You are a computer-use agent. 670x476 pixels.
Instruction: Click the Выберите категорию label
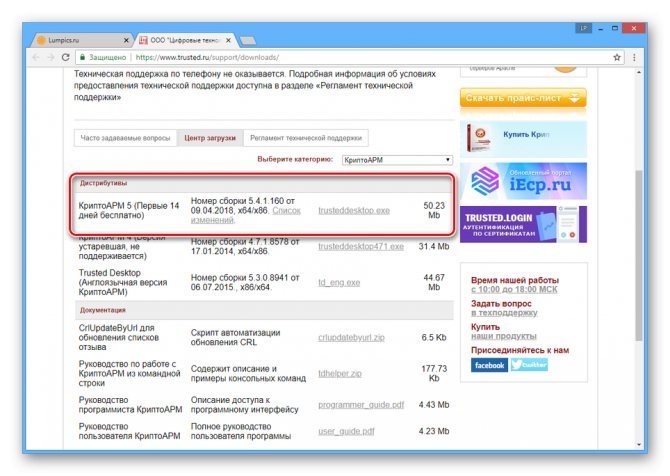point(295,159)
